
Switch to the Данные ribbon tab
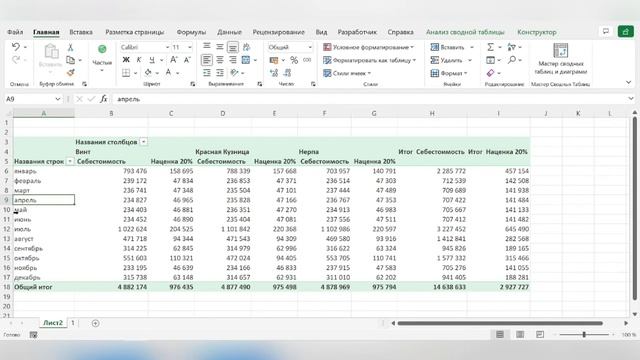point(229,32)
